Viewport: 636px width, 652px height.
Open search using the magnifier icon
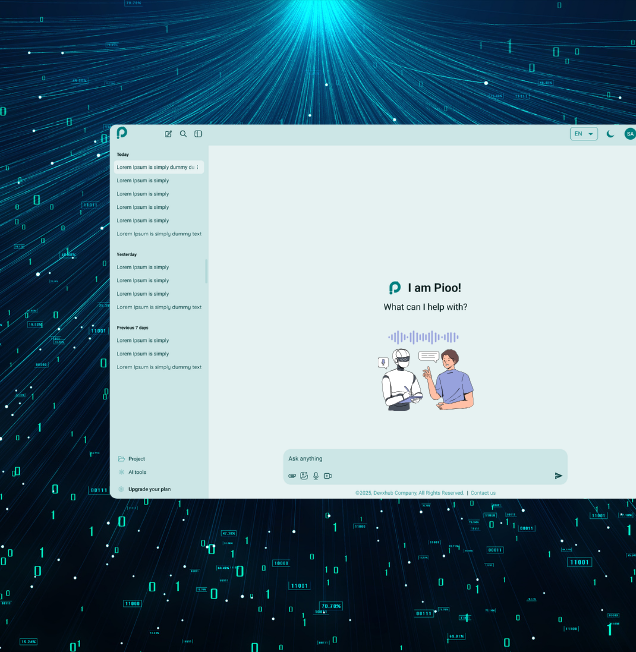183,134
